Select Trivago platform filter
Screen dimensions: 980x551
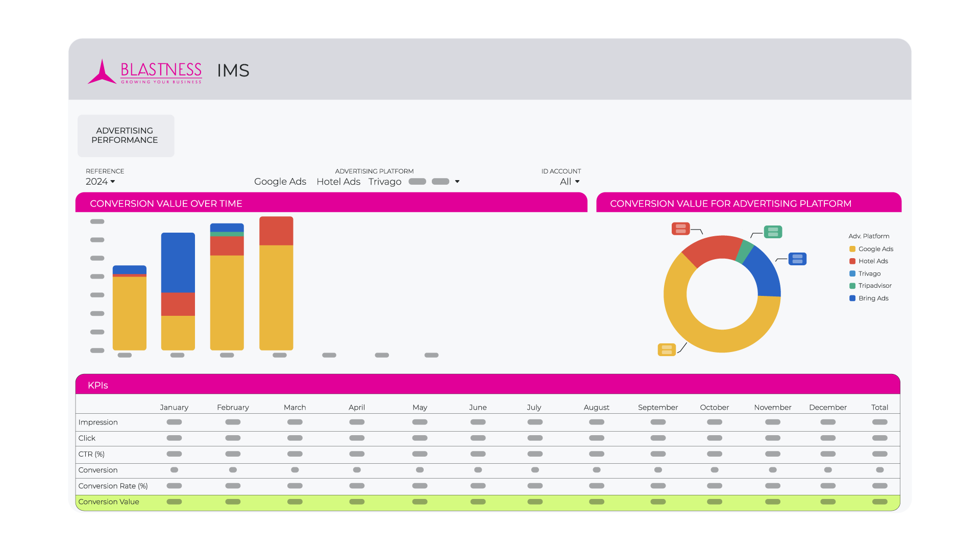pos(385,182)
